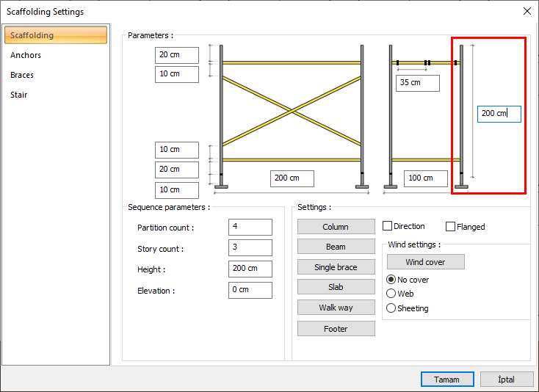Select Stair in the left list
539x392 pixels.
click(x=19, y=95)
